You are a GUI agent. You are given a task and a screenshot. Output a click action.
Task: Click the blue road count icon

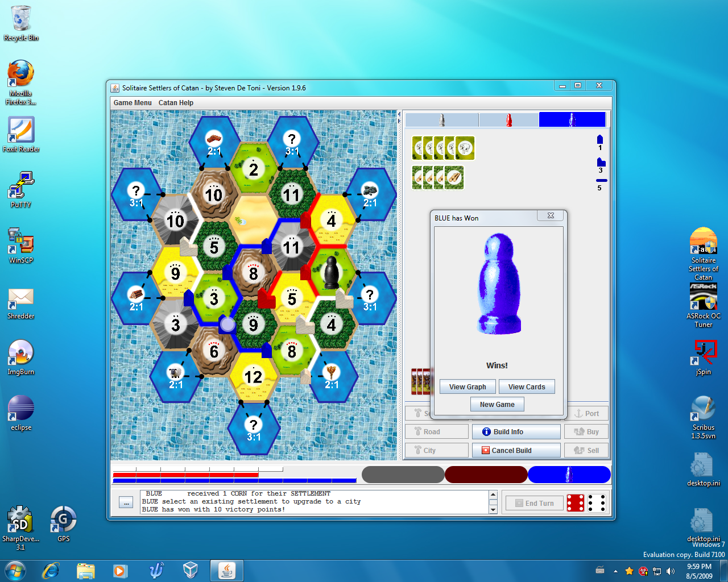coord(602,181)
